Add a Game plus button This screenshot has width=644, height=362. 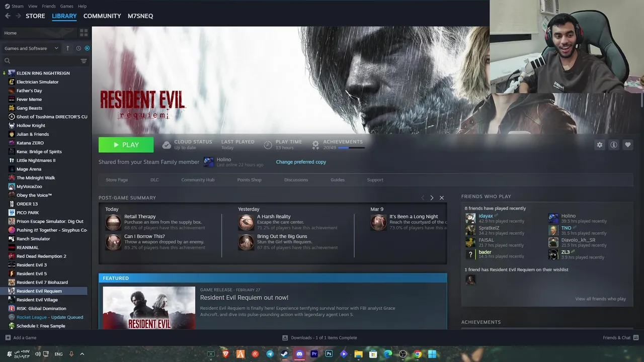pos(8,337)
